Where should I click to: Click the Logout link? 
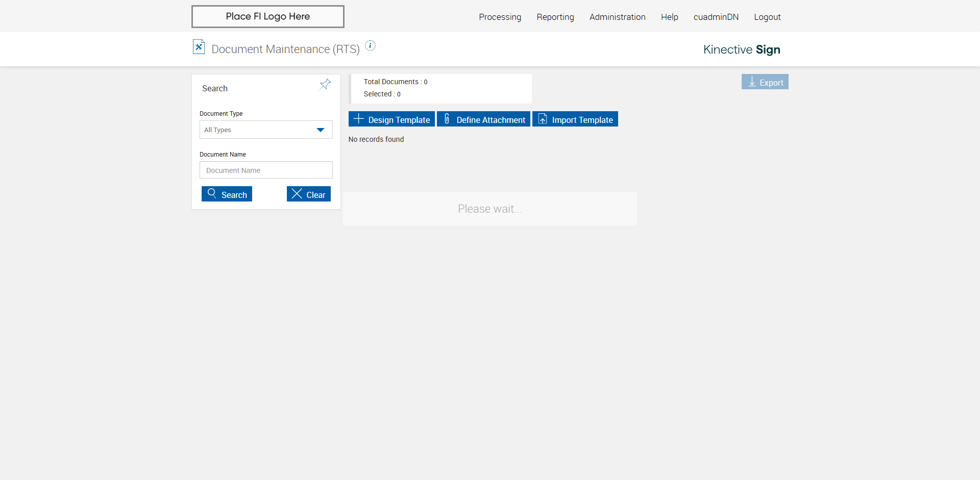click(x=768, y=17)
